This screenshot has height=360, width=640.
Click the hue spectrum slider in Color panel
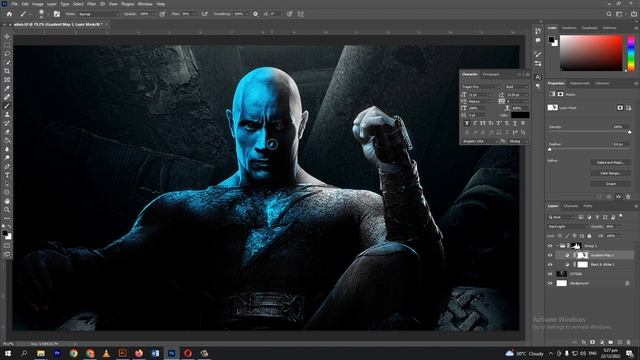pyautogui.click(x=631, y=53)
